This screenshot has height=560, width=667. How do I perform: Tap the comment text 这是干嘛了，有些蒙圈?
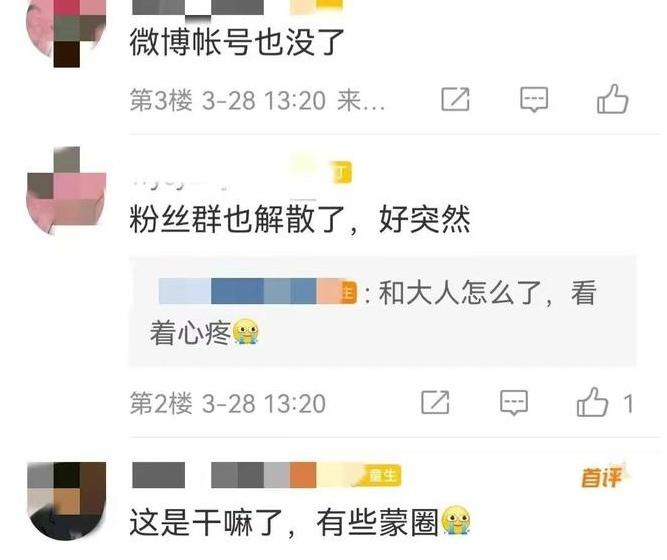284,523
